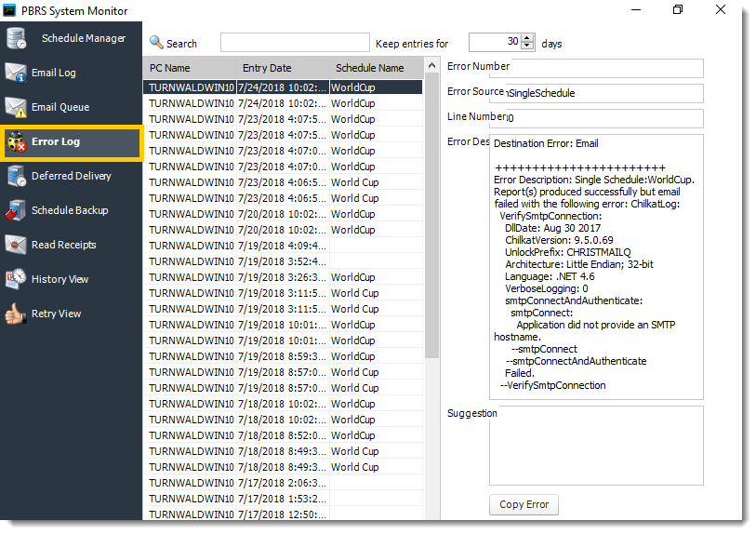This screenshot has height=534, width=756.
Task: Click the Suggestion text area
Action: point(596,445)
